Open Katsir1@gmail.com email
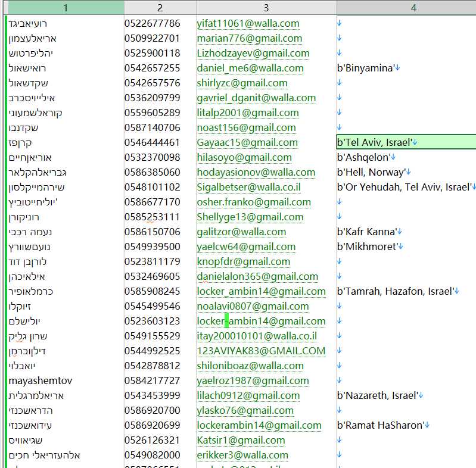The width and height of the screenshot is (476, 468). coord(241,440)
